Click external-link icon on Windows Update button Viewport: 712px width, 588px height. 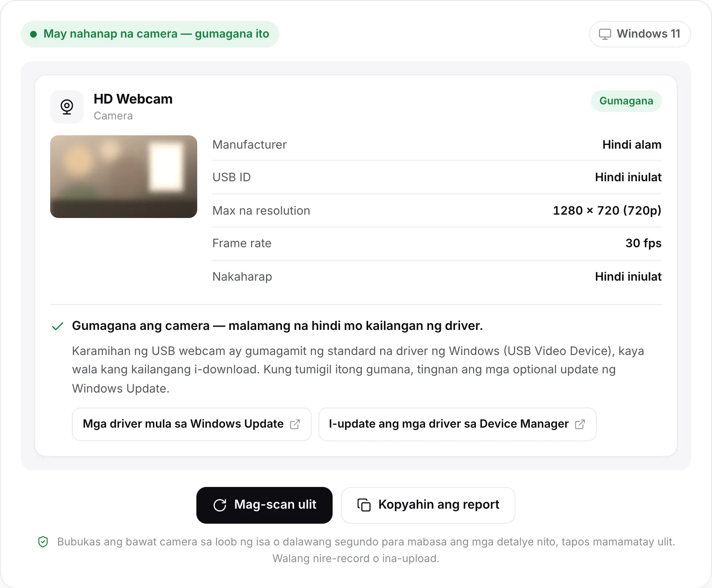point(295,424)
